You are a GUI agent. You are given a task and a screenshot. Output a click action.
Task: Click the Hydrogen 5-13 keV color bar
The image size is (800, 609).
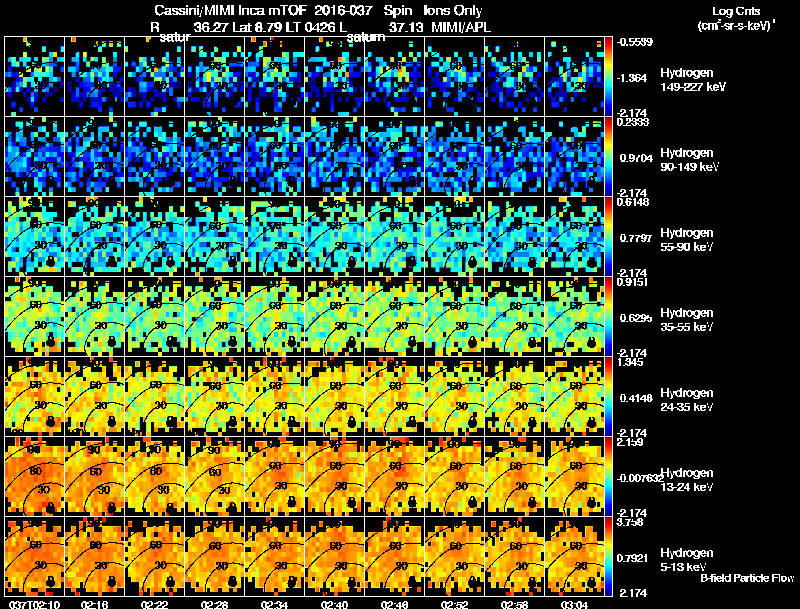click(608, 557)
